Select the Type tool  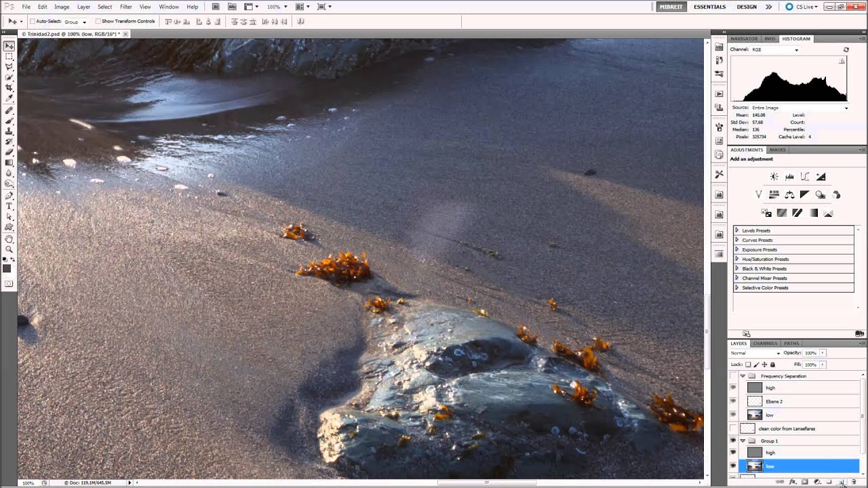tap(9, 206)
